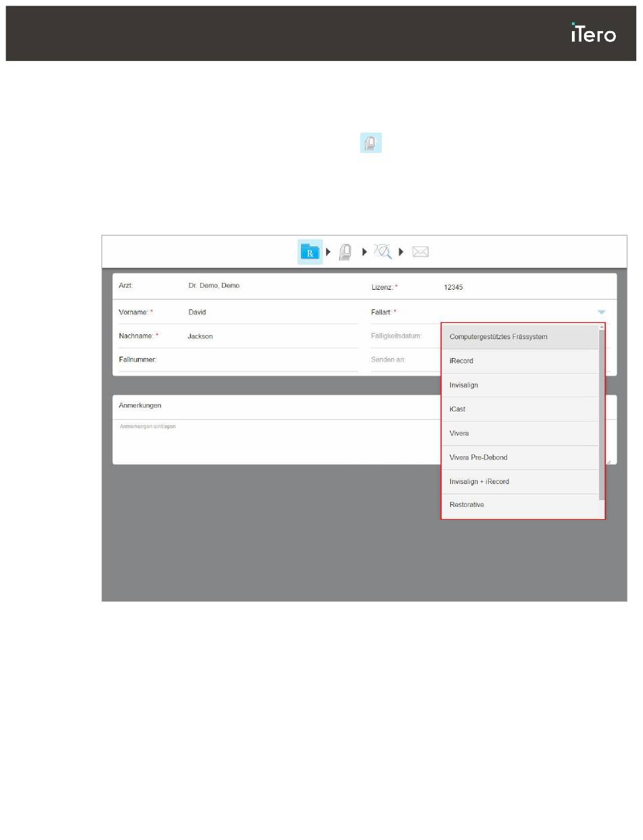Image resolution: width=643 pixels, height=840 pixels.
Task: Open the Rx prescription folder step icon
Action: coord(310,252)
